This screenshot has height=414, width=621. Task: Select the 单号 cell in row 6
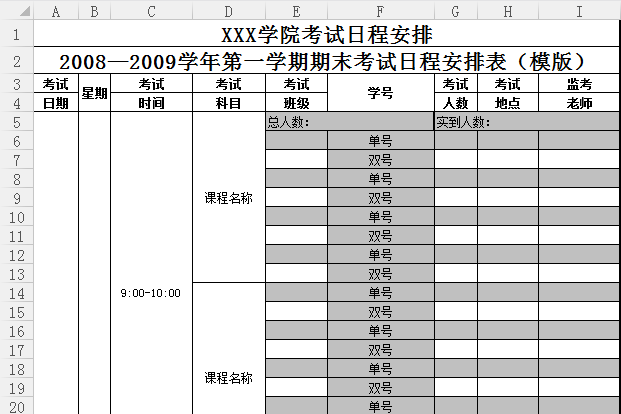(x=379, y=141)
